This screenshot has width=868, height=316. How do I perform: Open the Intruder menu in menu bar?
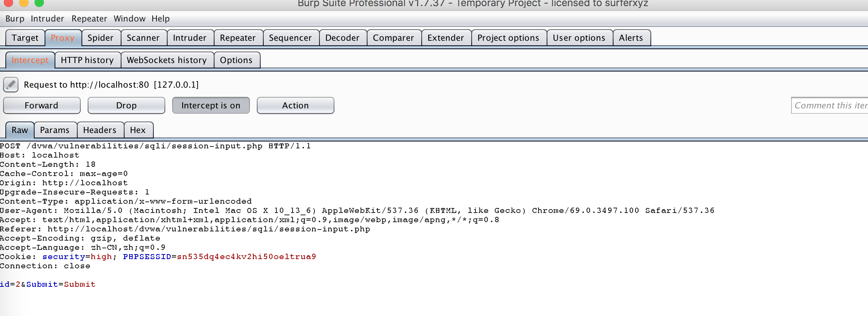[x=47, y=18]
